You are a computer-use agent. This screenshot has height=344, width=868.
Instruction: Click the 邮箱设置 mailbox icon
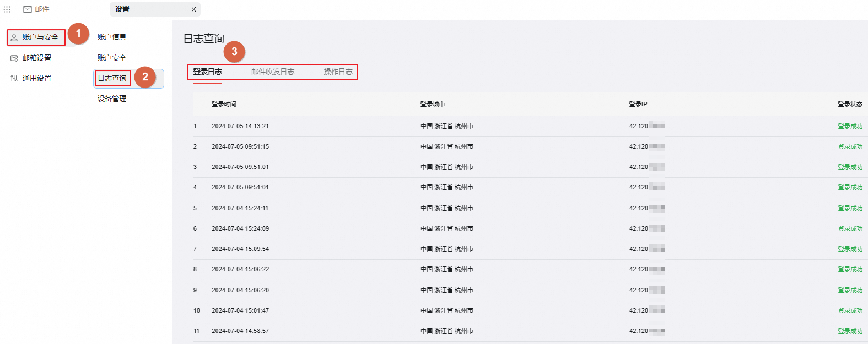[x=14, y=58]
